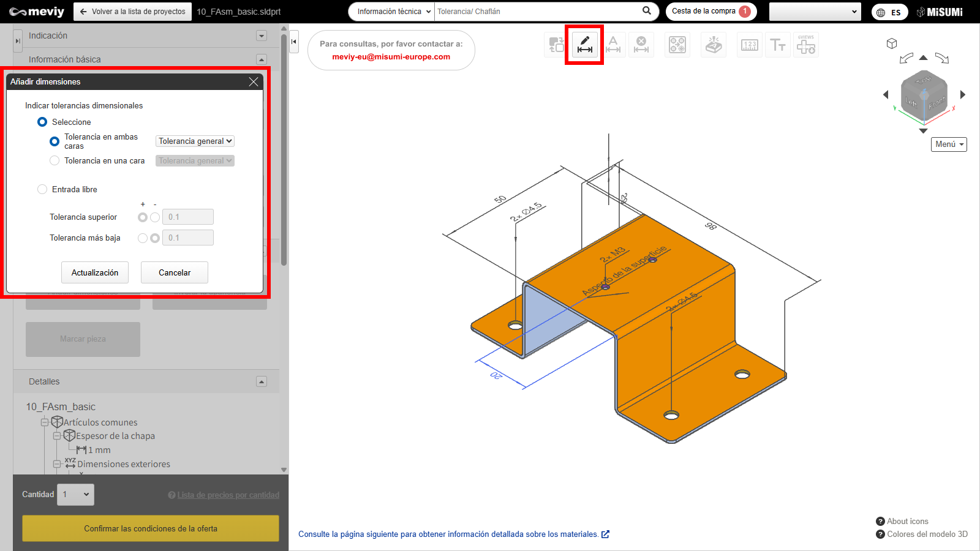Viewport: 980px width, 551px height.
Task: Click the delete dimension tool icon
Action: pos(641,45)
